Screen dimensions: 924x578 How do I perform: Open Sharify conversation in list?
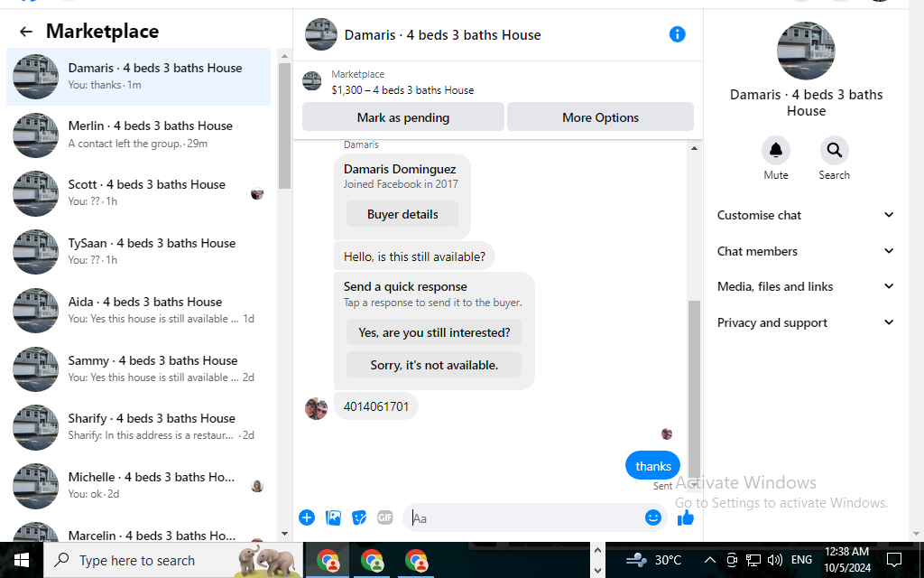coord(138,427)
